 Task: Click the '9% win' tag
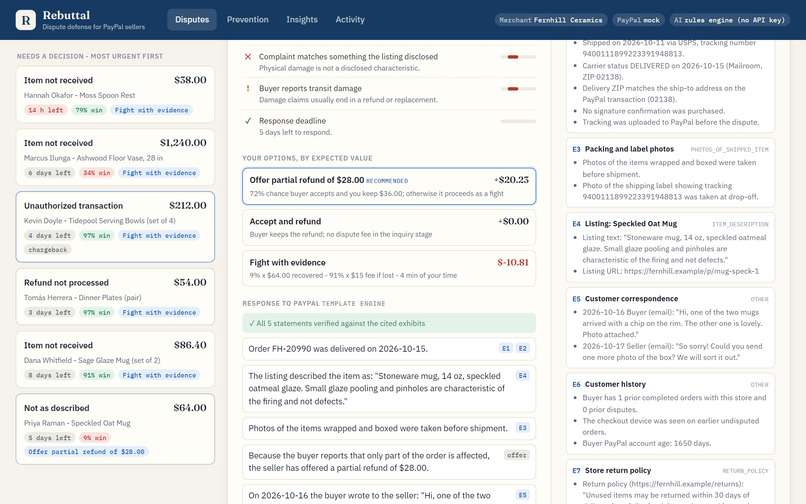pos(95,438)
